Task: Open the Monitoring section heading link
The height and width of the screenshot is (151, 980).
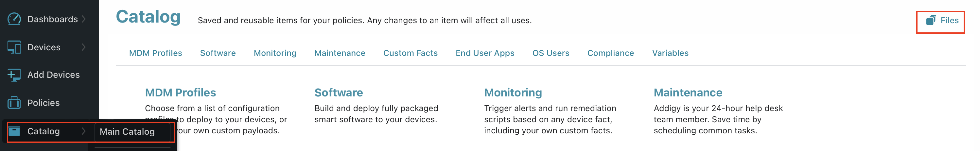Action: [513, 92]
